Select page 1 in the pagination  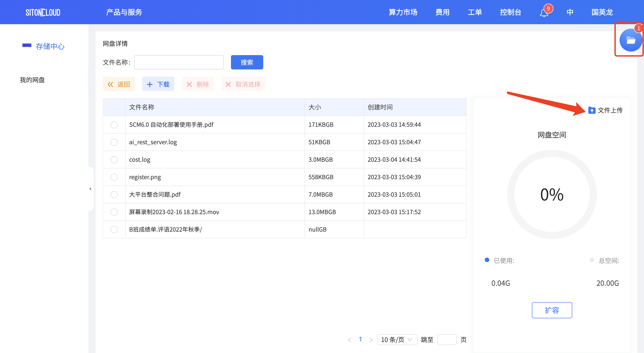(360, 339)
